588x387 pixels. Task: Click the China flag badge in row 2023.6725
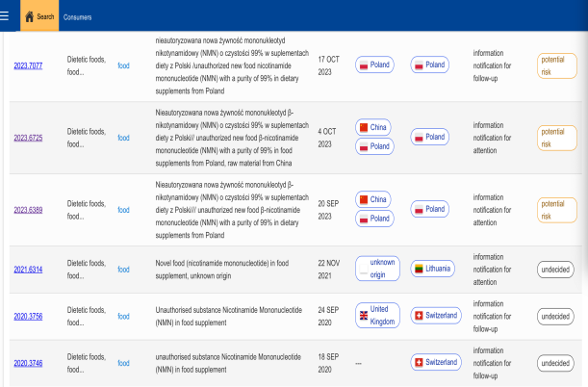[x=372, y=127]
